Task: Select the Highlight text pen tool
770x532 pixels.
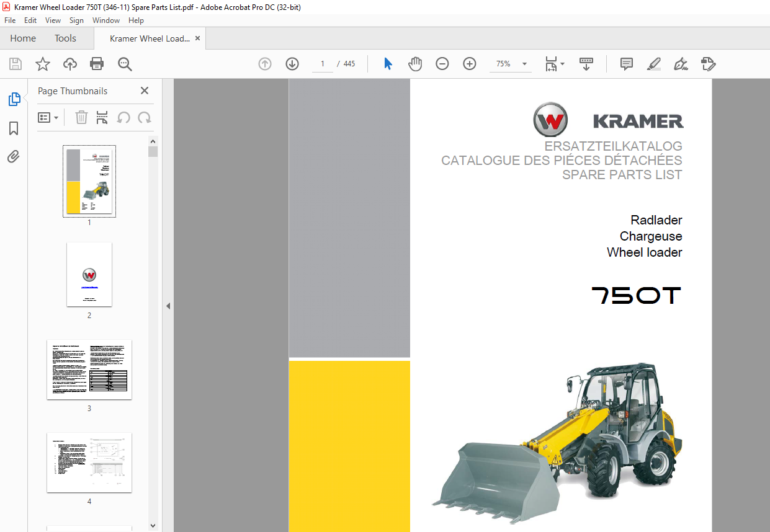Action: (653, 64)
